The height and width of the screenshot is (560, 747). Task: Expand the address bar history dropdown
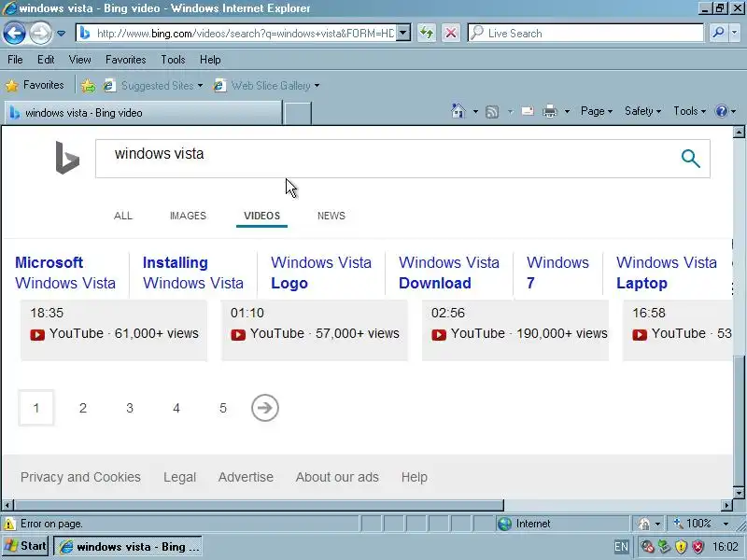(403, 33)
